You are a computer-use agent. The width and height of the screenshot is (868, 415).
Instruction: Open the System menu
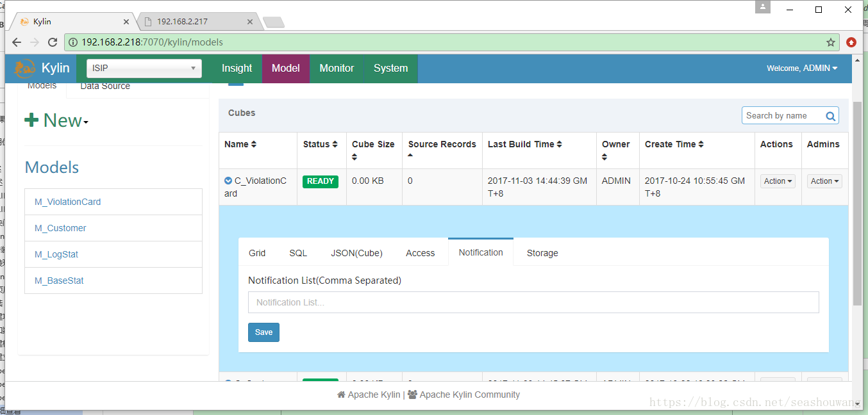[x=390, y=69]
